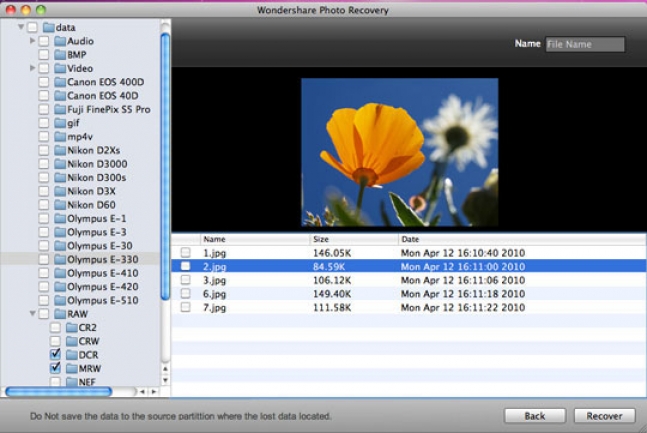Expand the Audio folder disclosure triangle
Viewport: 647px width, 433px height.
32,41
